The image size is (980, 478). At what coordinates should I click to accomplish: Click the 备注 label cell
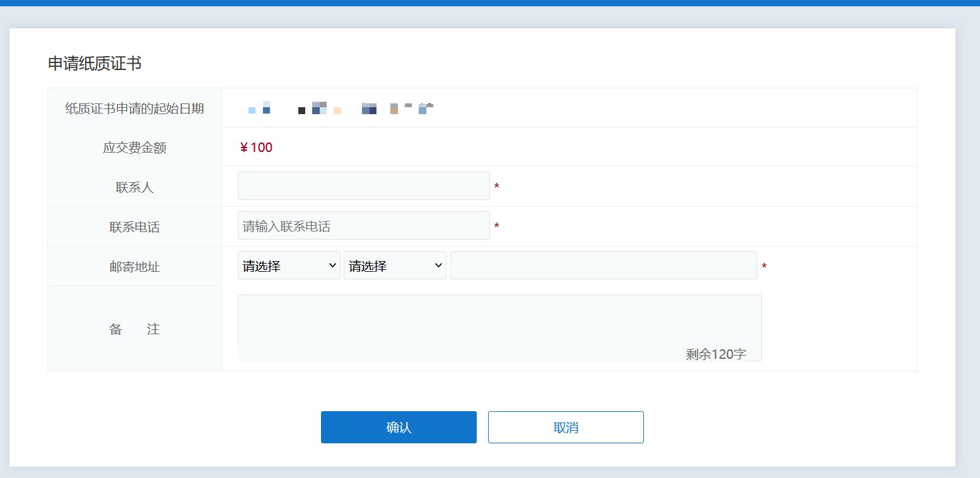tap(134, 329)
